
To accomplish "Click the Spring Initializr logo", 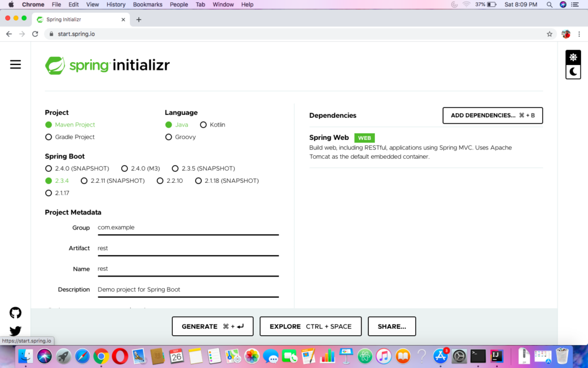I will pos(107,66).
